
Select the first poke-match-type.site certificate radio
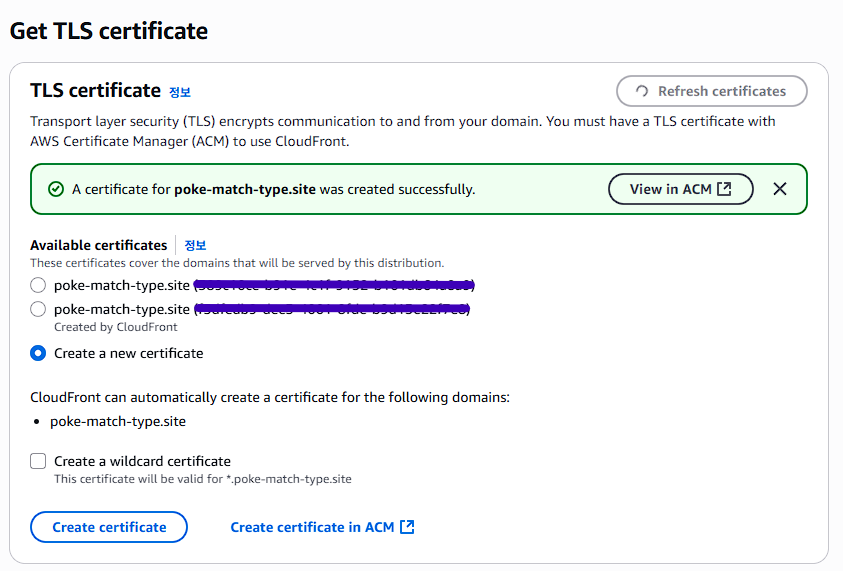(x=38, y=285)
